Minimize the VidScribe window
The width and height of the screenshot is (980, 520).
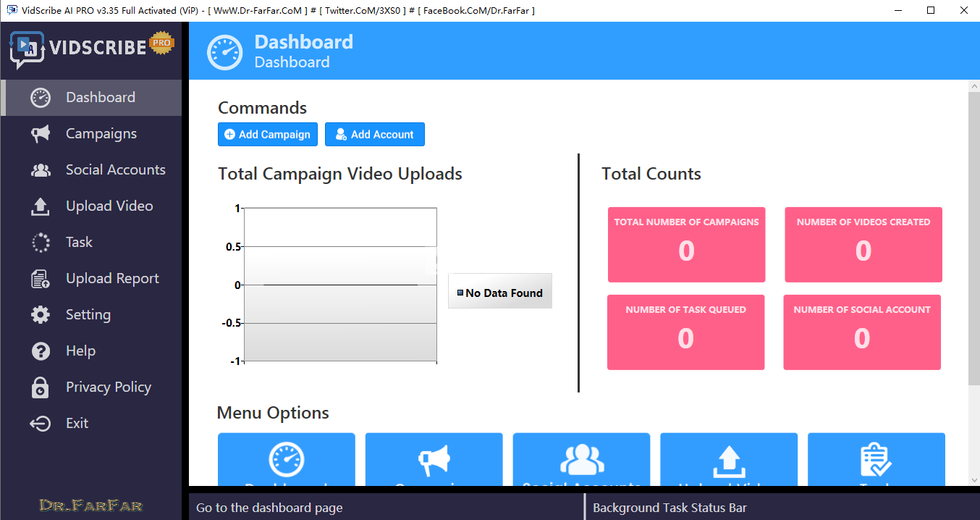coord(897,10)
